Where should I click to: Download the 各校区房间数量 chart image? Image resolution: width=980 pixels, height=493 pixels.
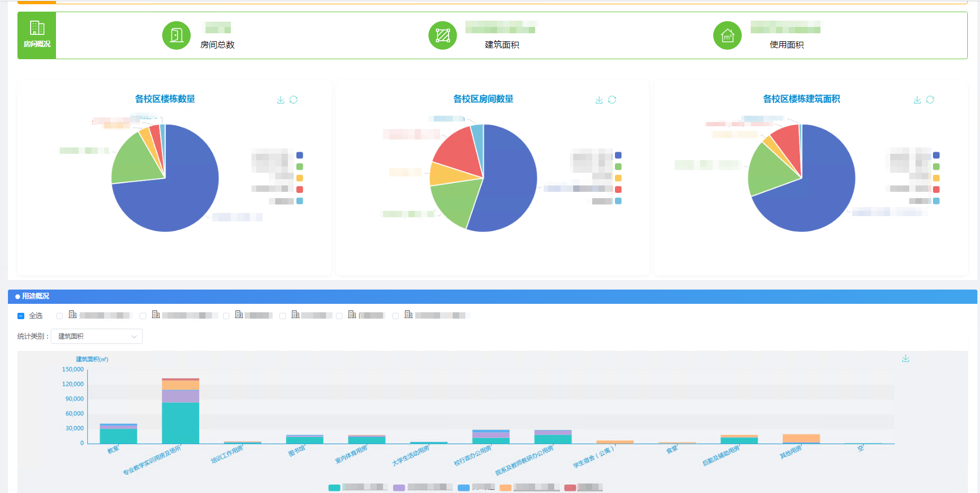599,100
